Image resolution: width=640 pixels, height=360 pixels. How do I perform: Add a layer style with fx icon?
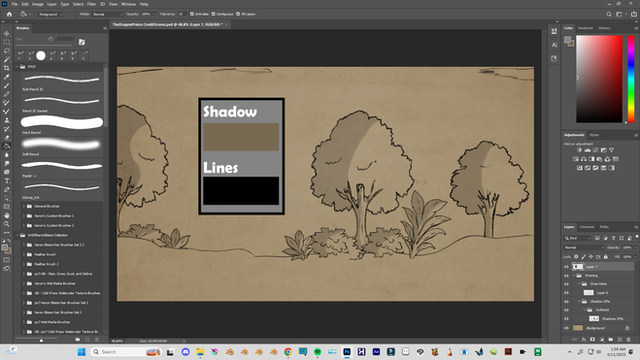click(584, 339)
